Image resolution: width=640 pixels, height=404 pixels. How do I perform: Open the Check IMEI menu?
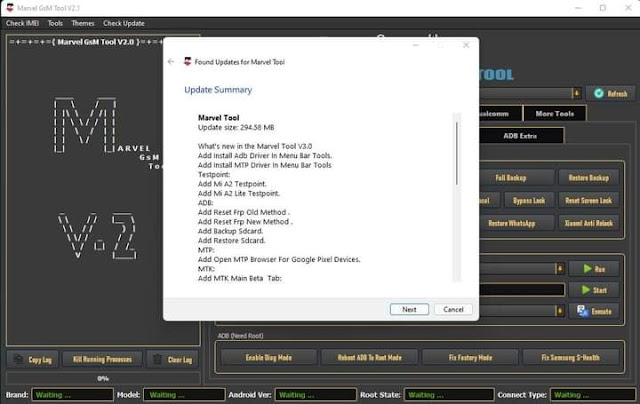pos(22,23)
